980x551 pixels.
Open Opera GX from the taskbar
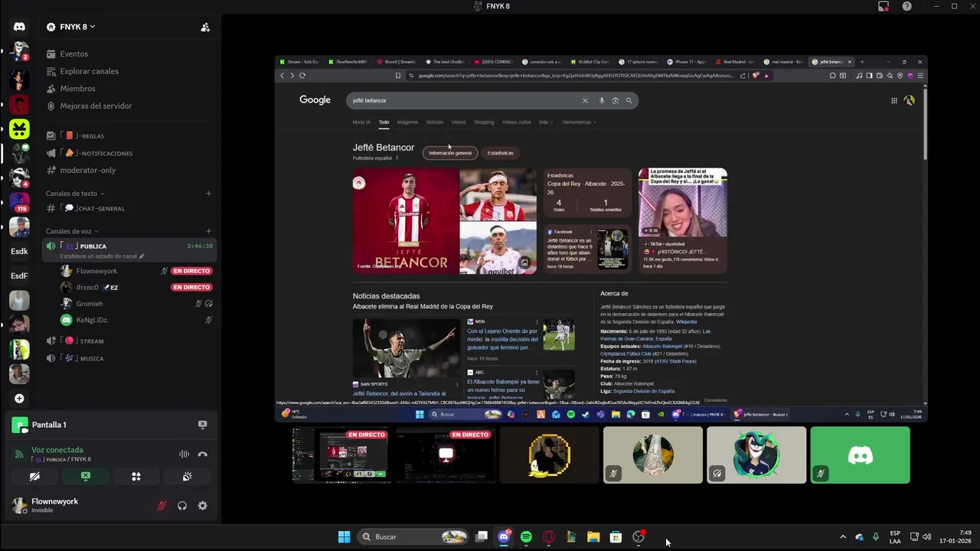click(548, 537)
